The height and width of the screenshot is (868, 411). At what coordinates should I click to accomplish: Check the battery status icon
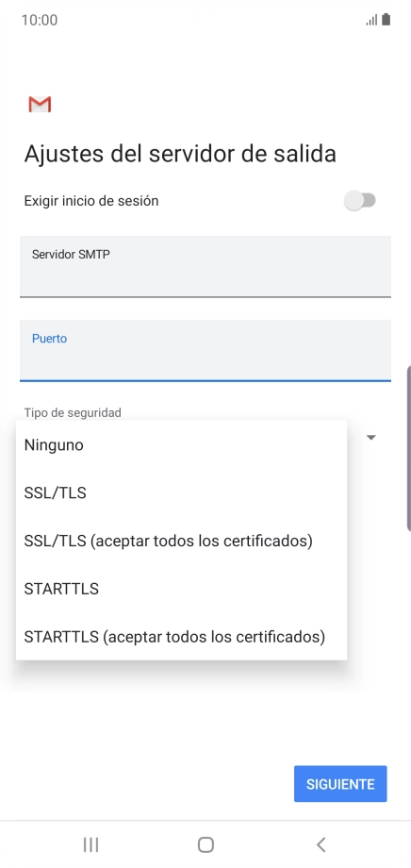click(x=386, y=20)
